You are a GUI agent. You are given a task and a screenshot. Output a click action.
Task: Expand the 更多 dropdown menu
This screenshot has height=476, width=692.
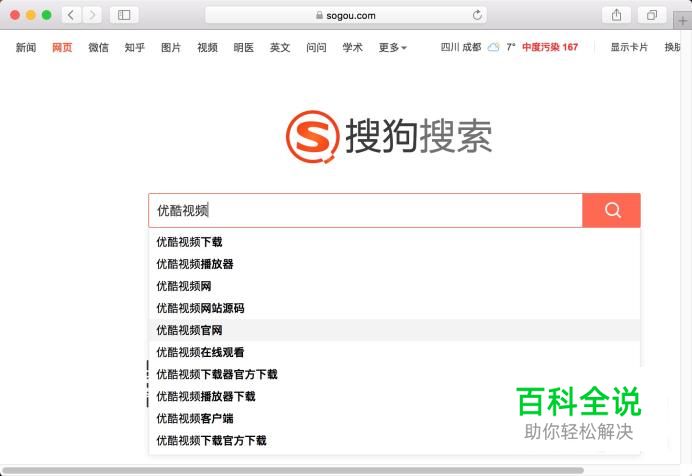pos(392,47)
